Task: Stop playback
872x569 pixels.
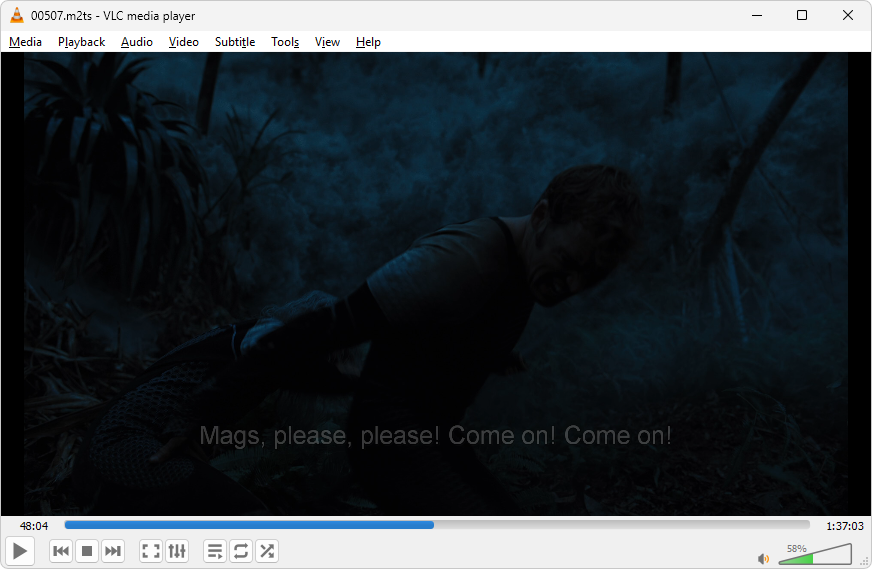Action: pyautogui.click(x=87, y=551)
